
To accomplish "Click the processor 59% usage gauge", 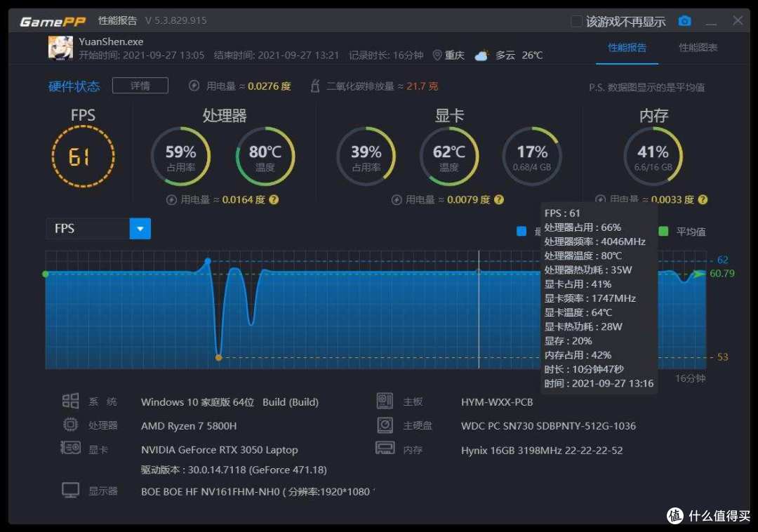I will [180, 156].
